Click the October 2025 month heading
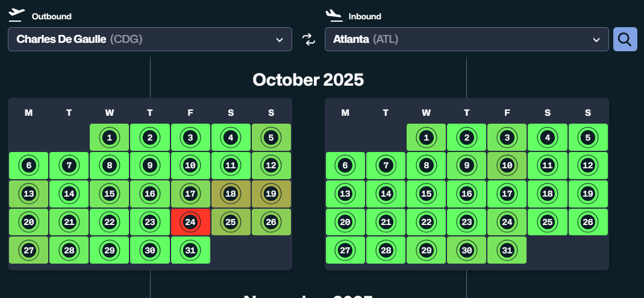The width and height of the screenshot is (644, 298). (x=308, y=80)
